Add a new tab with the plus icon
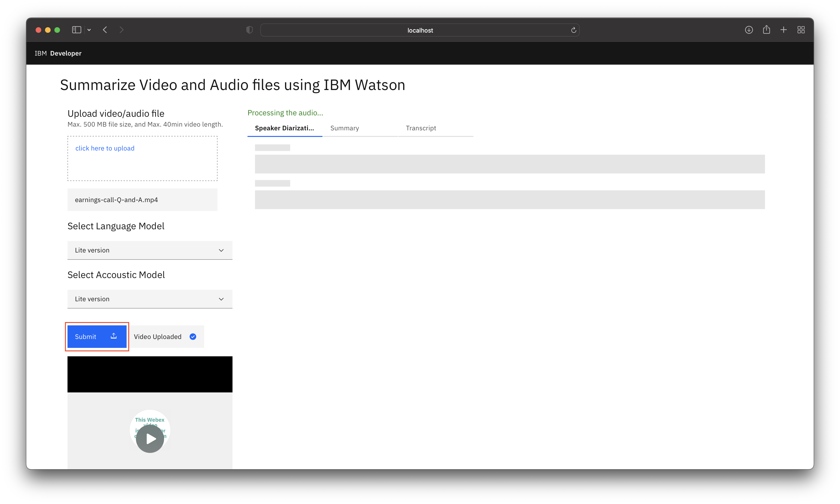This screenshot has width=840, height=504. tap(784, 30)
